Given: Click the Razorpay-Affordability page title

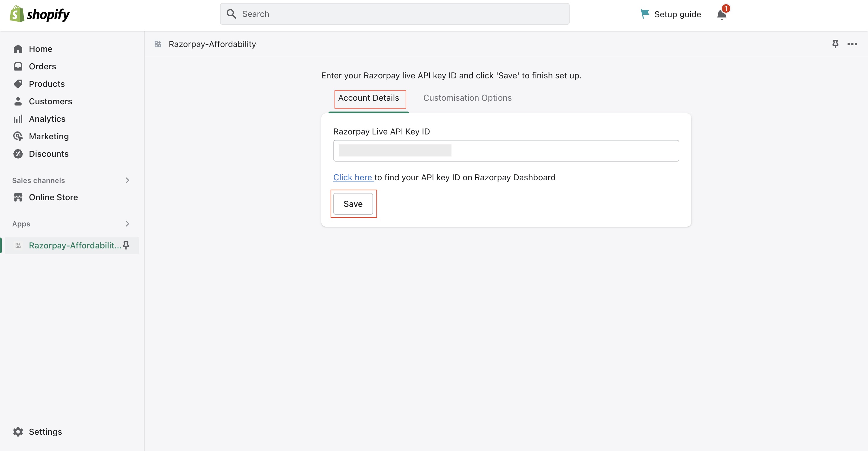Looking at the screenshot, I should click(x=212, y=44).
